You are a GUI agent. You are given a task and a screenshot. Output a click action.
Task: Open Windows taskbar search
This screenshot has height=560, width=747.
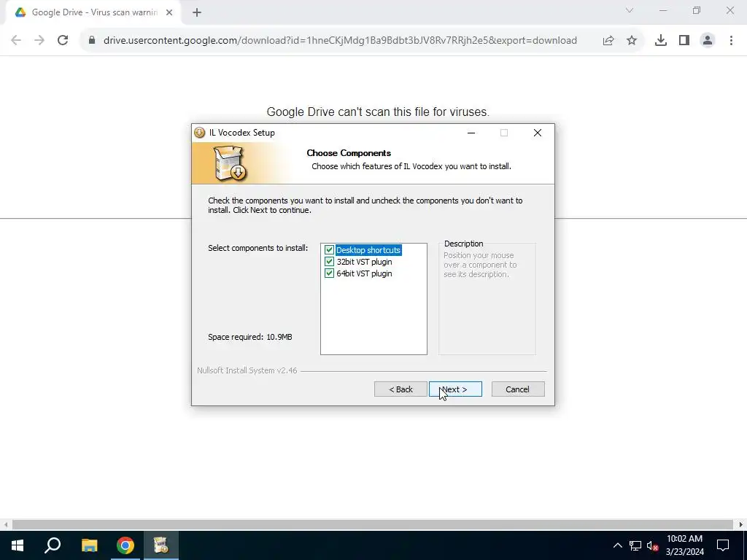(53, 545)
